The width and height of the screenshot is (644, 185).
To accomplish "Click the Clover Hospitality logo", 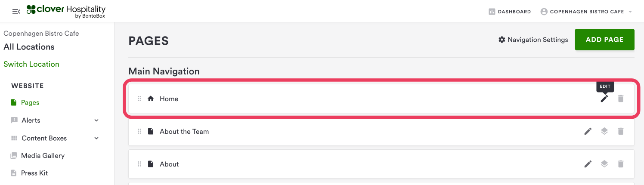I will tap(66, 11).
